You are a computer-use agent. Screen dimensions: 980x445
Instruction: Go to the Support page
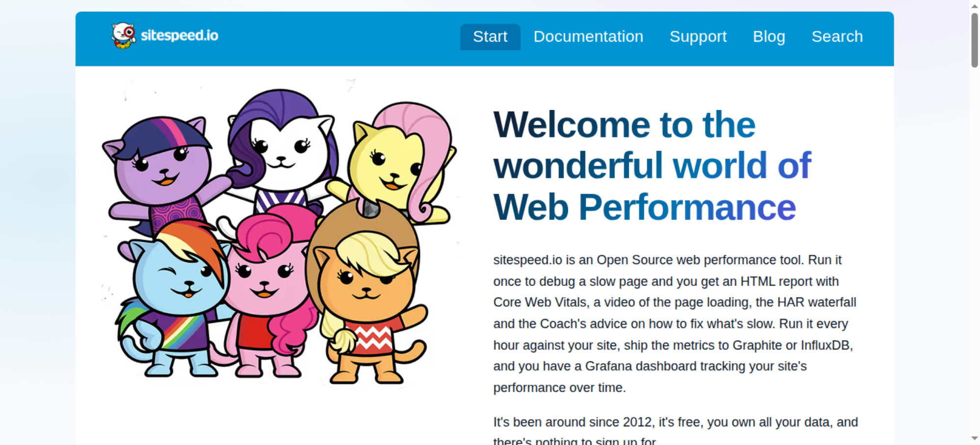698,37
